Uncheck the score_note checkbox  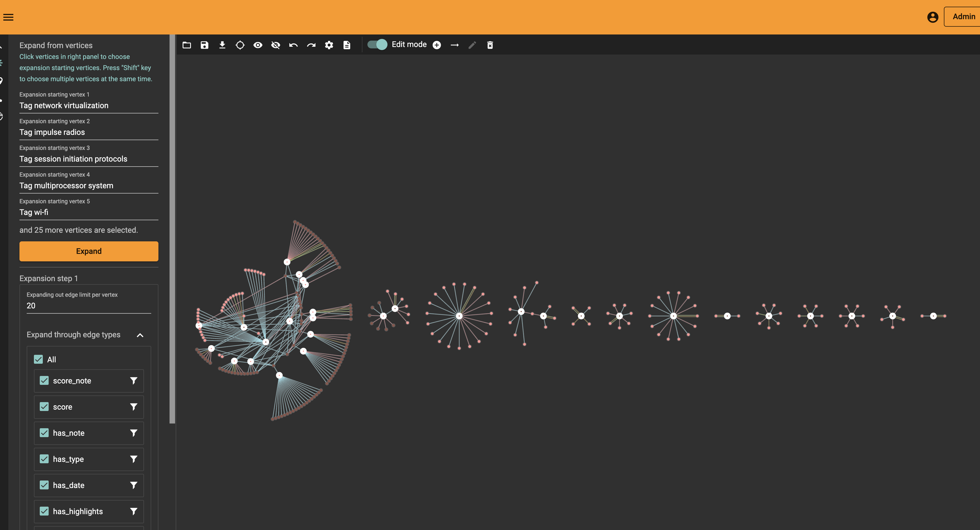pyautogui.click(x=44, y=380)
